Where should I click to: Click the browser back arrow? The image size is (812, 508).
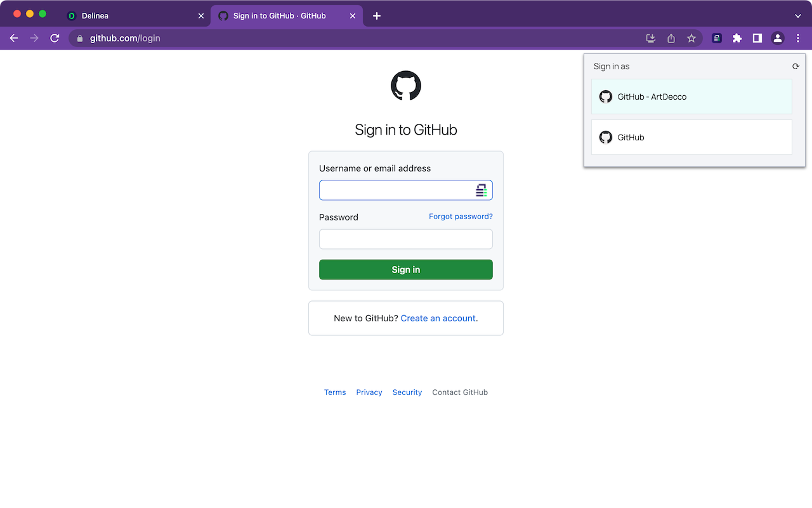pyautogui.click(x=14, y=38)
